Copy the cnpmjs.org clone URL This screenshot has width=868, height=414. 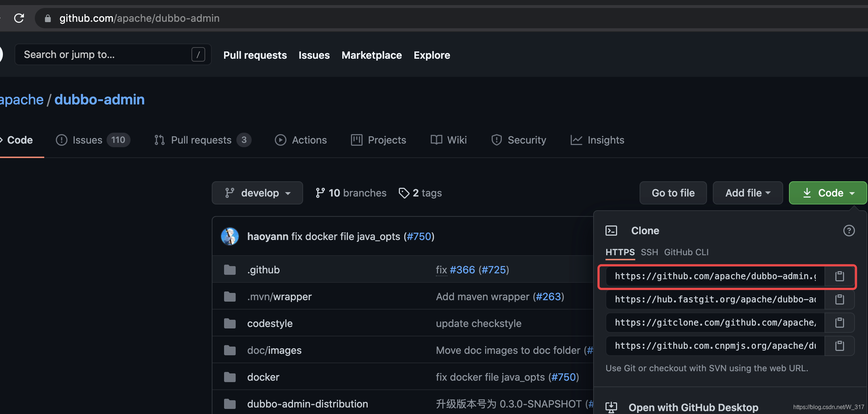pyautogui.click(x=839, y=346)
